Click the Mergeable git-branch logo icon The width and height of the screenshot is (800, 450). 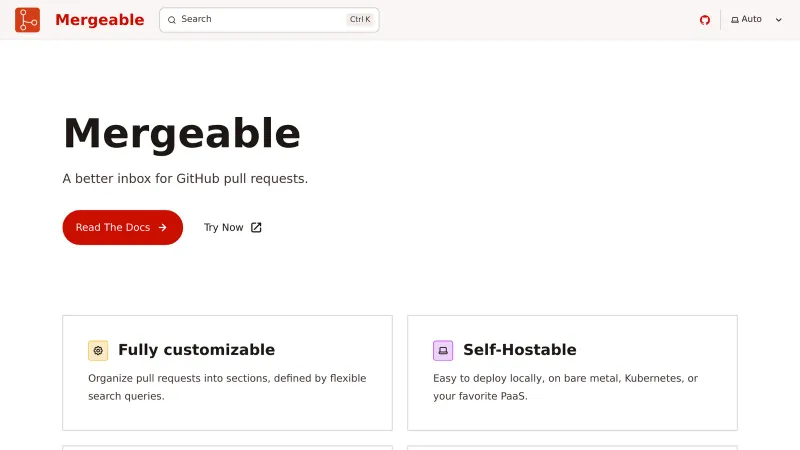point(27,20)
